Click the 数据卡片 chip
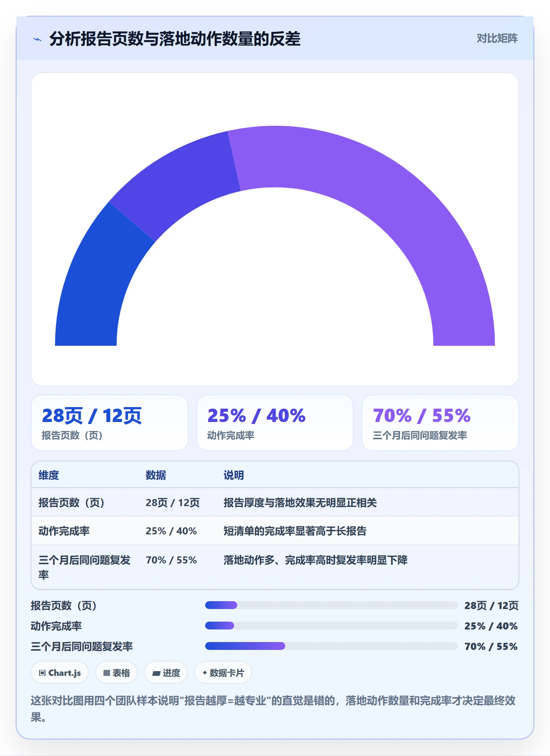550x756 pixels. pyautogui.click(x=223, y=673)
